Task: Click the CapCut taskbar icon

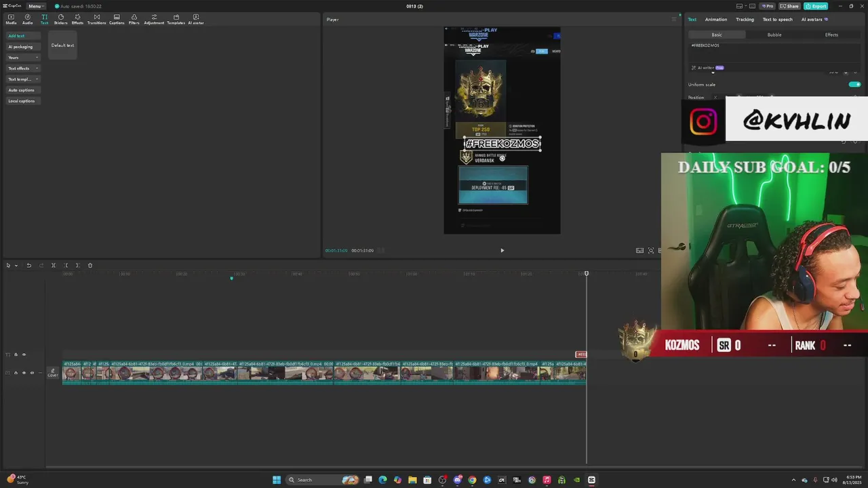Action: 591,480
